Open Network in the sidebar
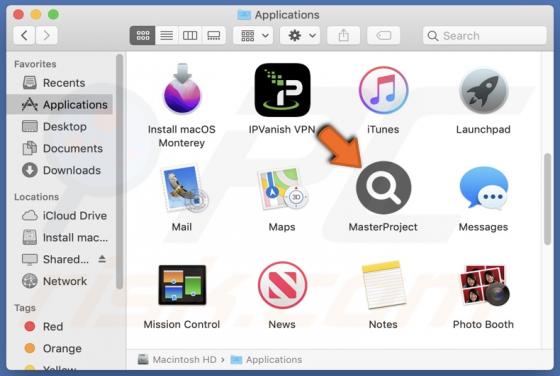Image resolution: width=560 pixels, height=376 pixels. pos(60,281)
